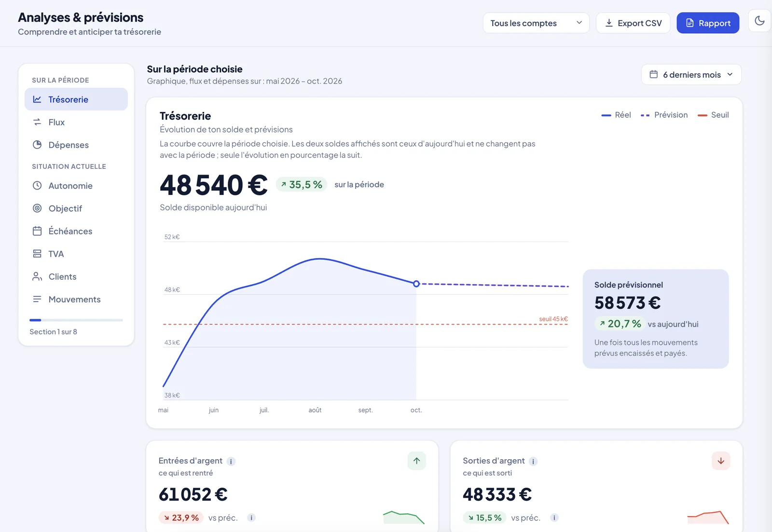Screen dimensions: 772x532
Task: Click the 23,9 % decrease badge
Action: click(x=181, y=518)
